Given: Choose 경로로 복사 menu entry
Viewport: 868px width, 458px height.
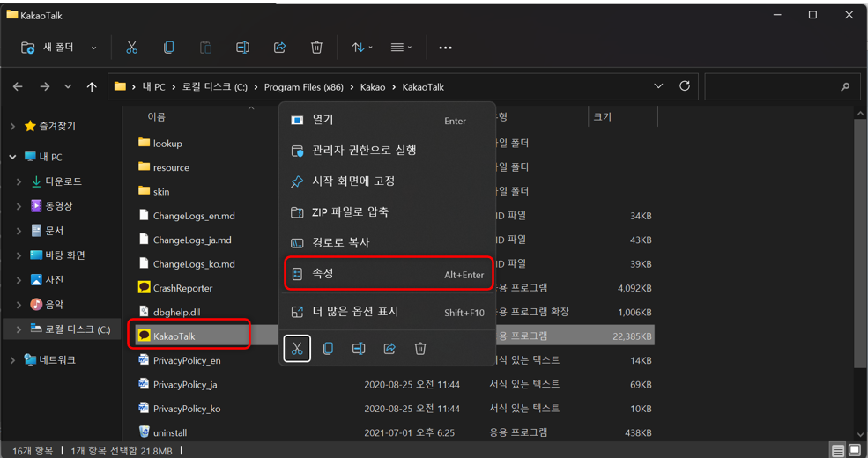Looking at the screenshot, I should [387, 243].
